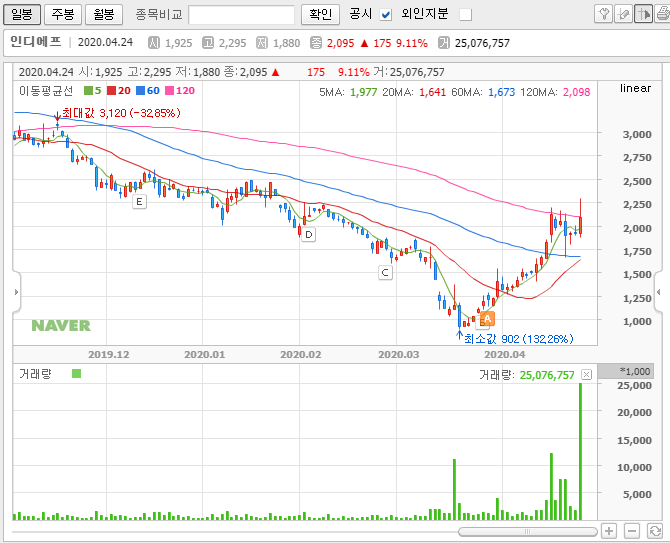Open disclosure marker C on chart
The height and width of the screenshot is (543, 670).
(385, 272)
